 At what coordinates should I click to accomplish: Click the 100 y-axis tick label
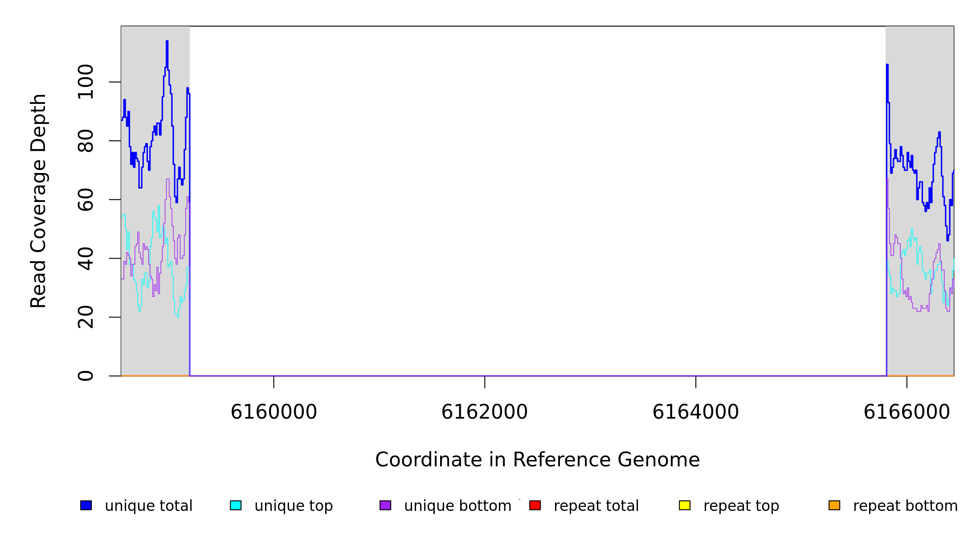[x=86, y=82]
